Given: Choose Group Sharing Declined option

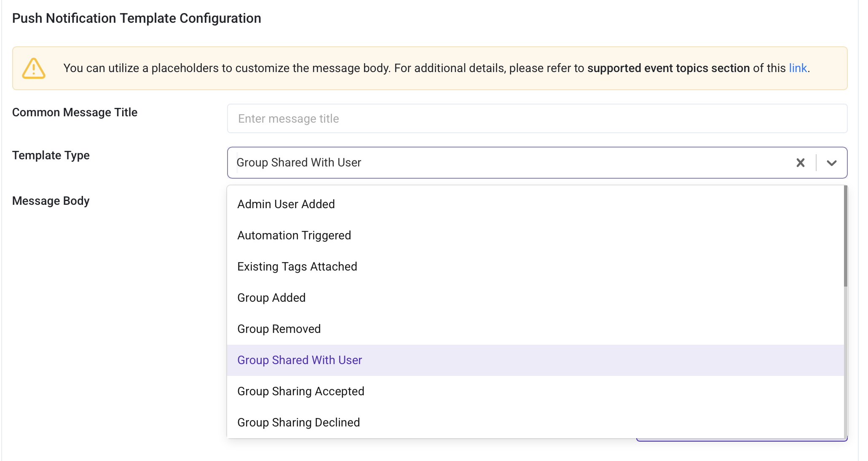Looking at the screenshot, I should tap(298, 423).
